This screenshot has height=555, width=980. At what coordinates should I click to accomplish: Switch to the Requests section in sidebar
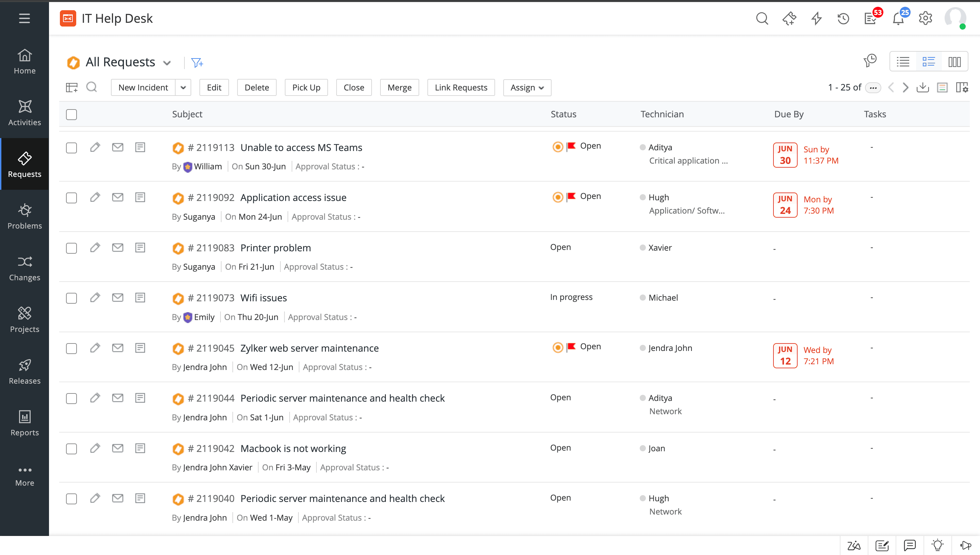tap(24, 164)
